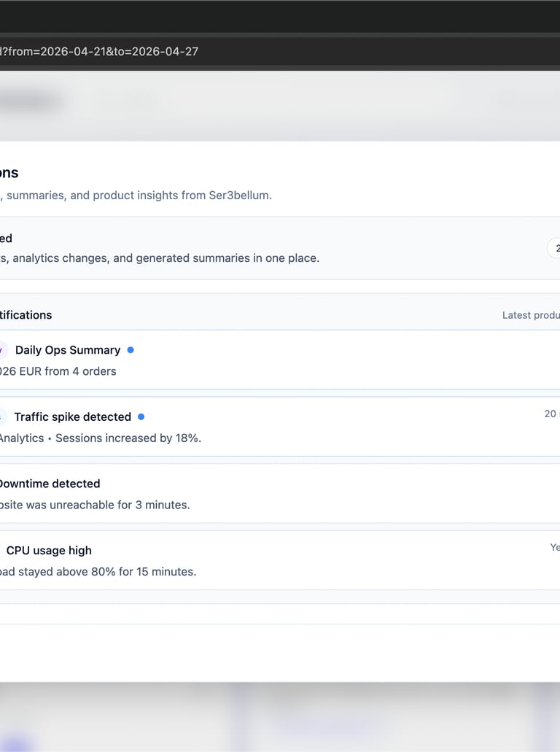
Task: Open the Daily Ops Summary notification
Action: pyautogui.click(x=68, y=350)
